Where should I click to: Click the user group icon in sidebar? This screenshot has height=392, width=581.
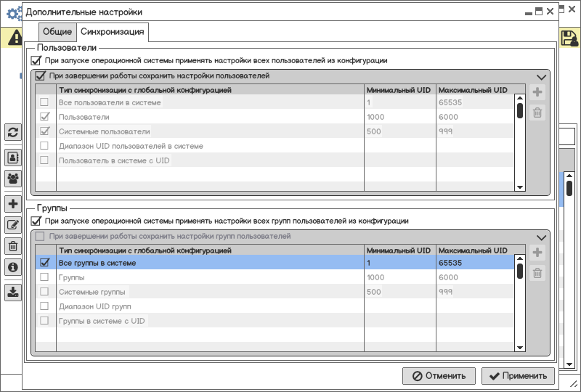click(12, 178)
